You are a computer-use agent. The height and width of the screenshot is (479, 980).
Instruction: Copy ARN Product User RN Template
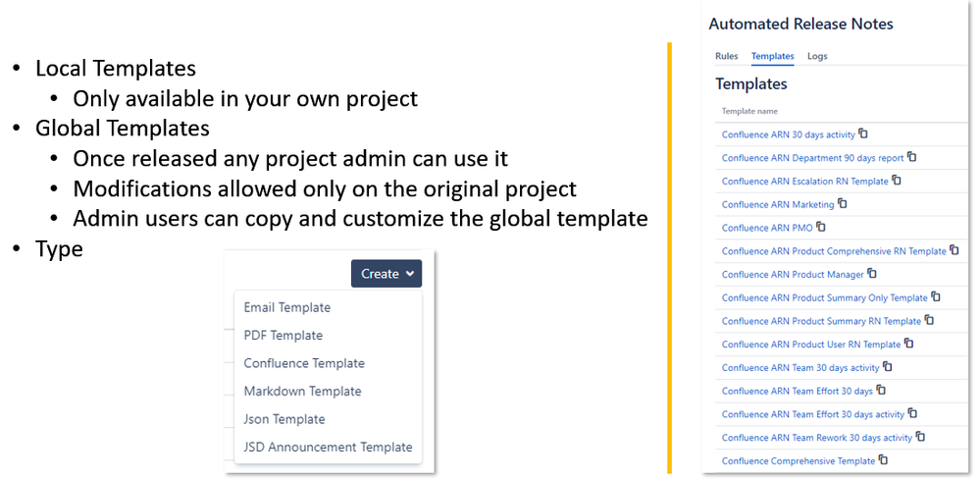coord(908,344)
